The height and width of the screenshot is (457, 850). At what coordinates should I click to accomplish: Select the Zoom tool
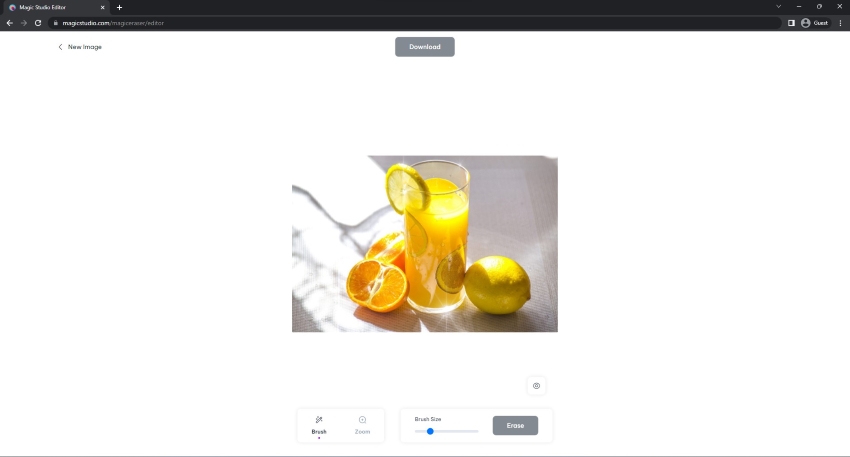coord(362,425)
